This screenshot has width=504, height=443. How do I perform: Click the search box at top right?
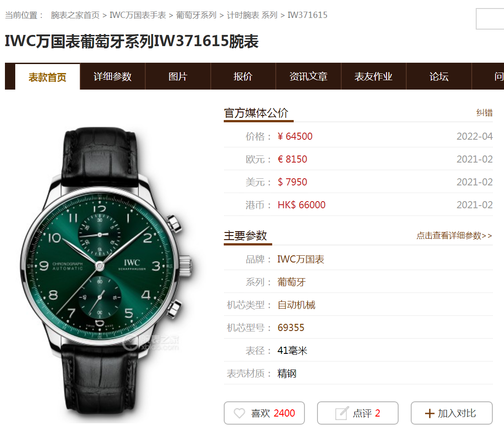pyautogui.click(x=490, y=19)
